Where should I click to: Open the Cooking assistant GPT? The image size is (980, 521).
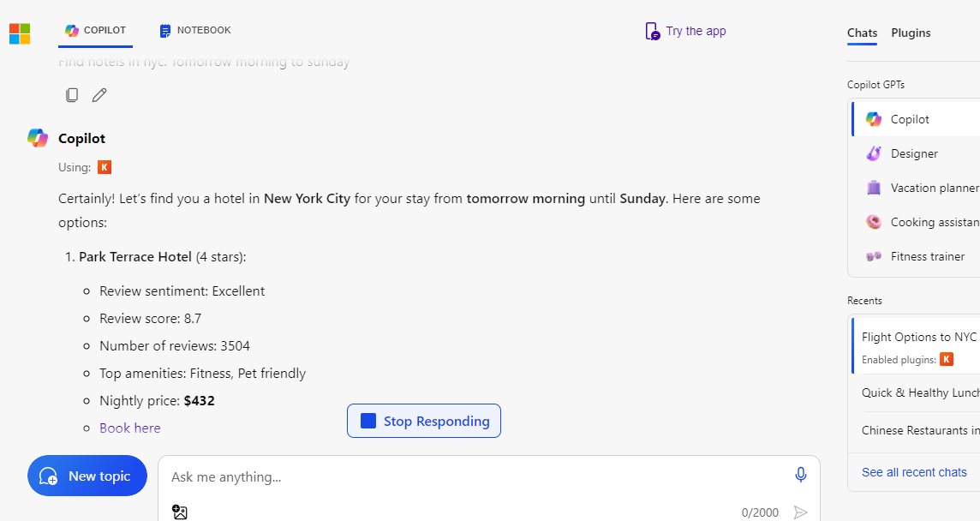[933, 222]
